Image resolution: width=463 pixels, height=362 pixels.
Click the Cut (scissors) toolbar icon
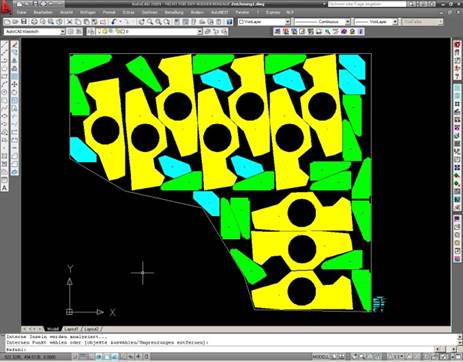70,22
